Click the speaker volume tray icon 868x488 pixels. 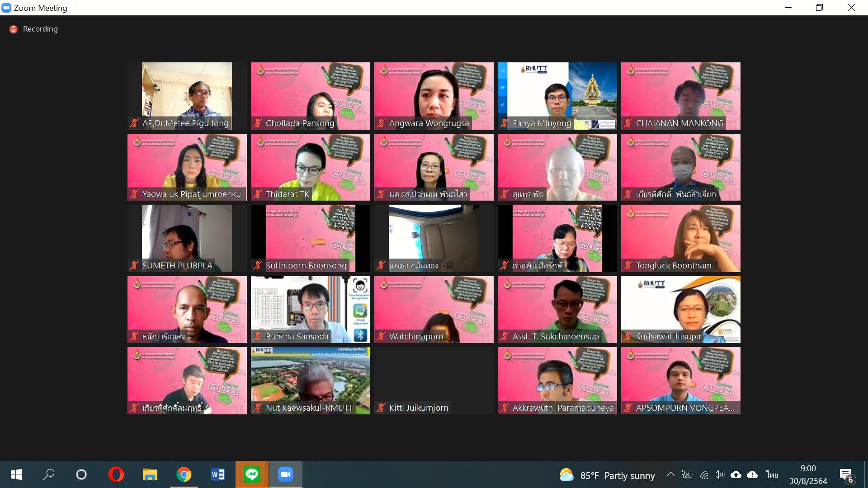tap(719, 474)
